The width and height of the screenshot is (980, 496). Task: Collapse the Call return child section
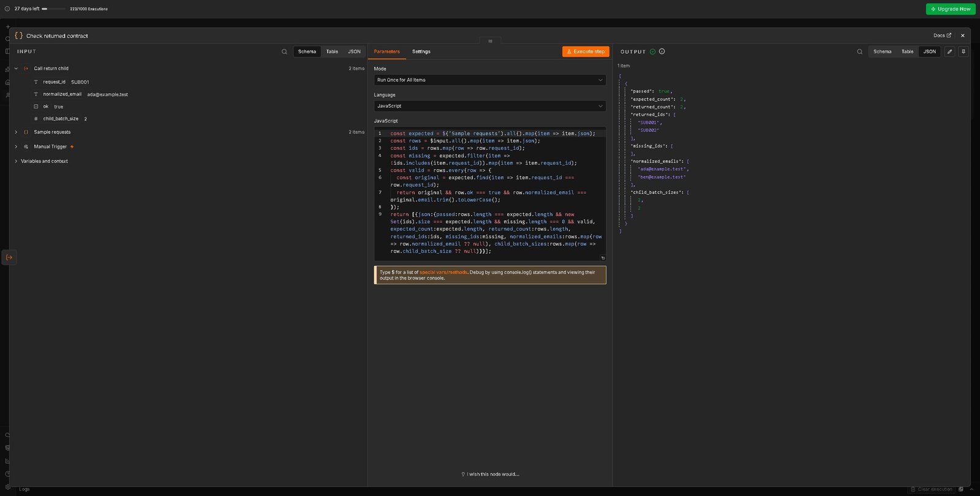[16, 69]
